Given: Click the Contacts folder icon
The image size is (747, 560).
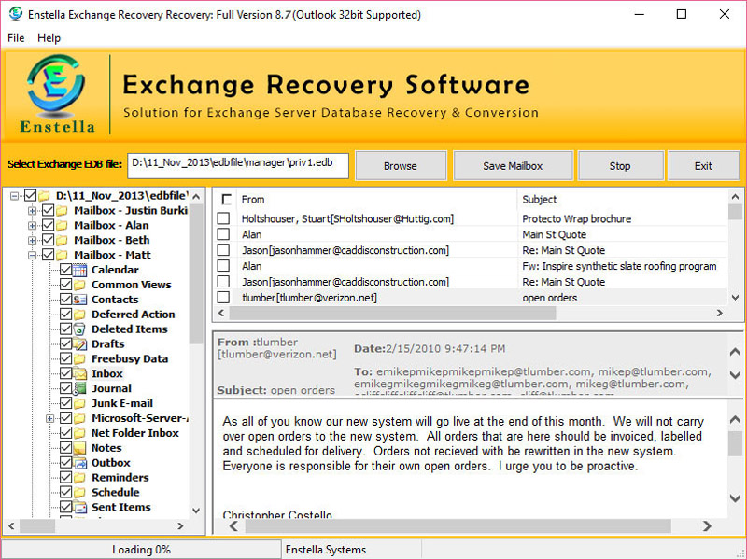Looking at the screenshot, I should (x=78, y=300).
